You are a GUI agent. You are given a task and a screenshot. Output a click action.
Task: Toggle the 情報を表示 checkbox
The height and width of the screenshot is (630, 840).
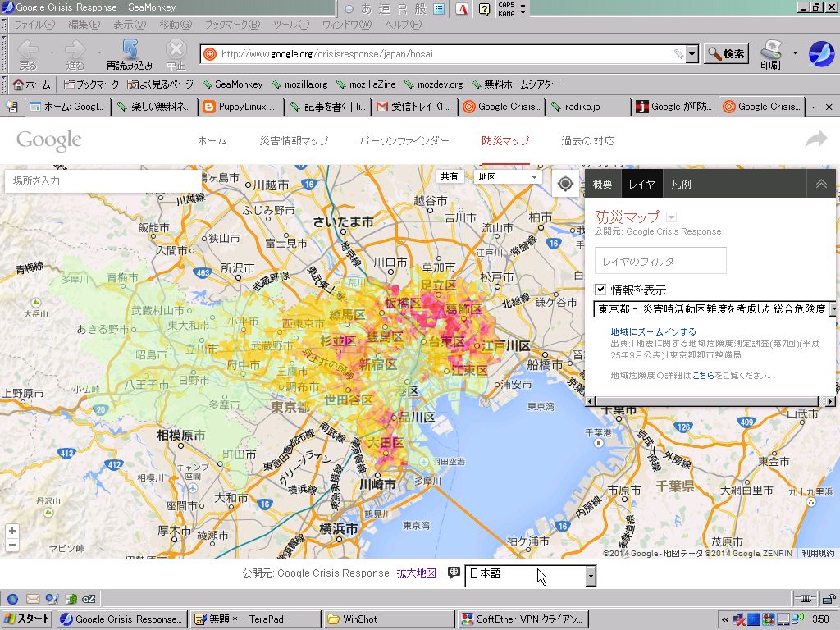600,290
